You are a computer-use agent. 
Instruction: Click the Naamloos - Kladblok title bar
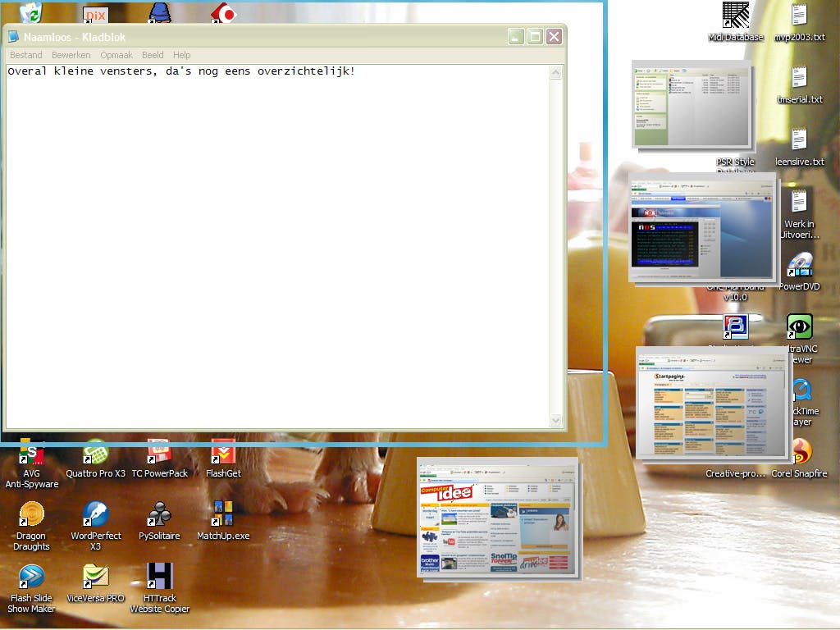257,36
